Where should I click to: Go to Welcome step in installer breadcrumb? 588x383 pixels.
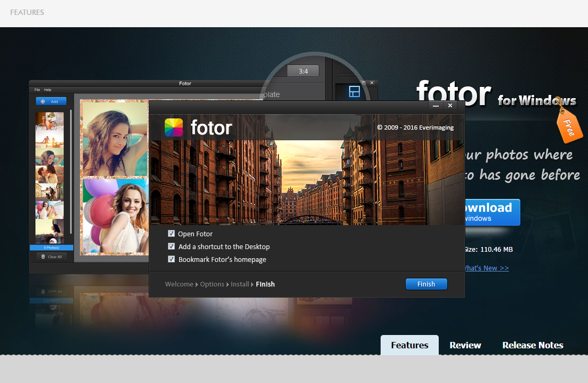179,284
